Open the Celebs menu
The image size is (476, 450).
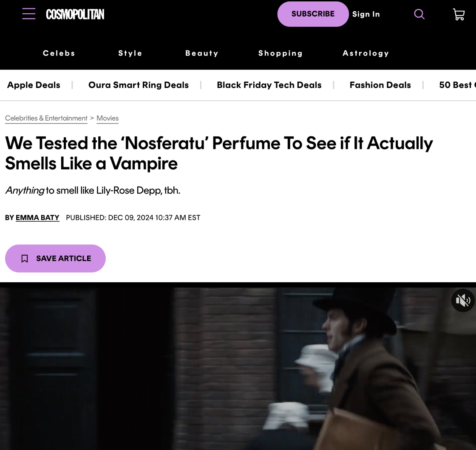click(59, 53)
